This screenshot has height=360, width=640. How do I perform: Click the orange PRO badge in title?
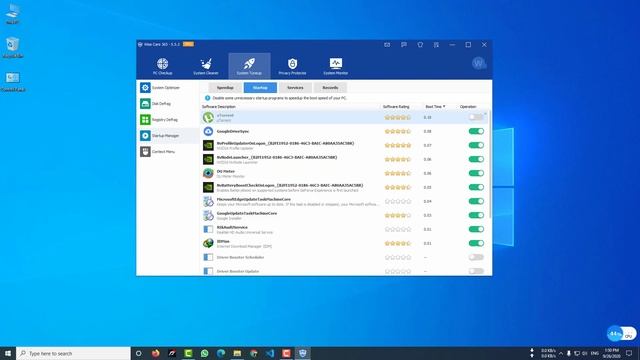point(188,44)
